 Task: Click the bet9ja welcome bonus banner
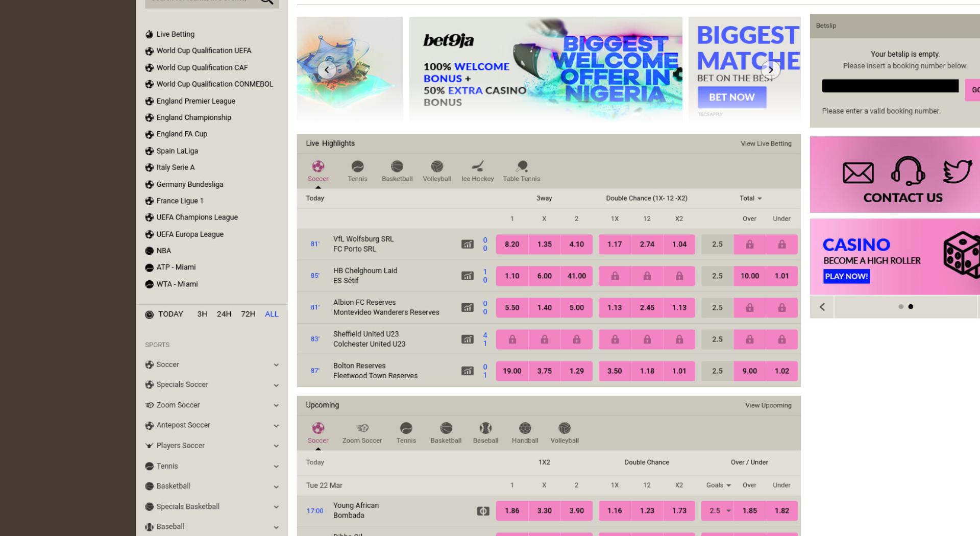coord(546,70)
